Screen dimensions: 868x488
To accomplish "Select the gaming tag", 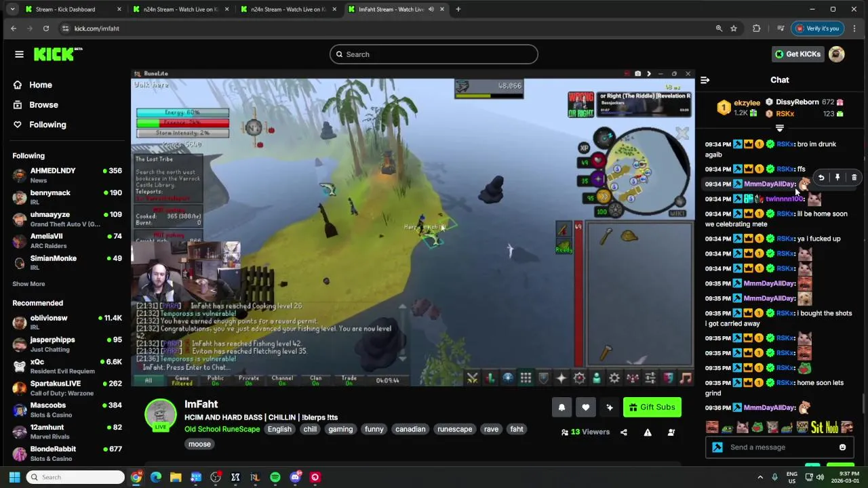I will tap(340, 429).
